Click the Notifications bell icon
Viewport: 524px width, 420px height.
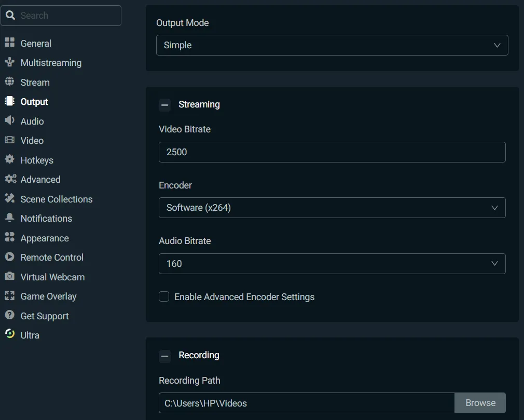click(x=9, y=218)
